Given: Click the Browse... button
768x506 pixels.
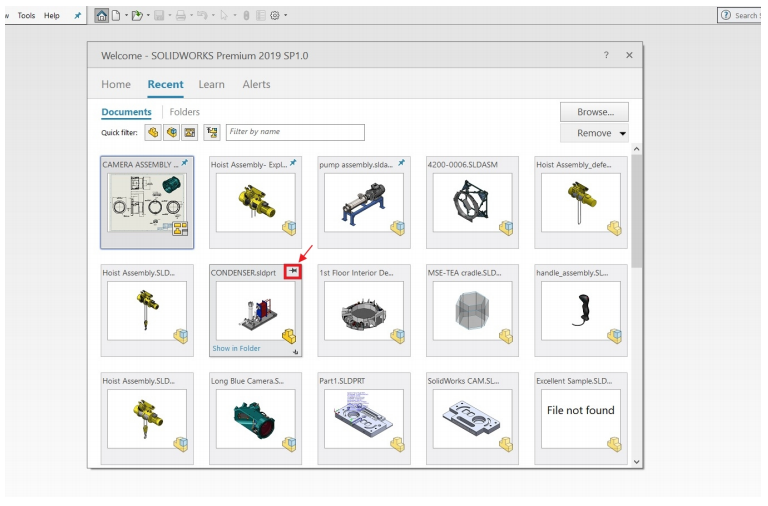Looking at the screenshot, I should click(x=595, y=112).
